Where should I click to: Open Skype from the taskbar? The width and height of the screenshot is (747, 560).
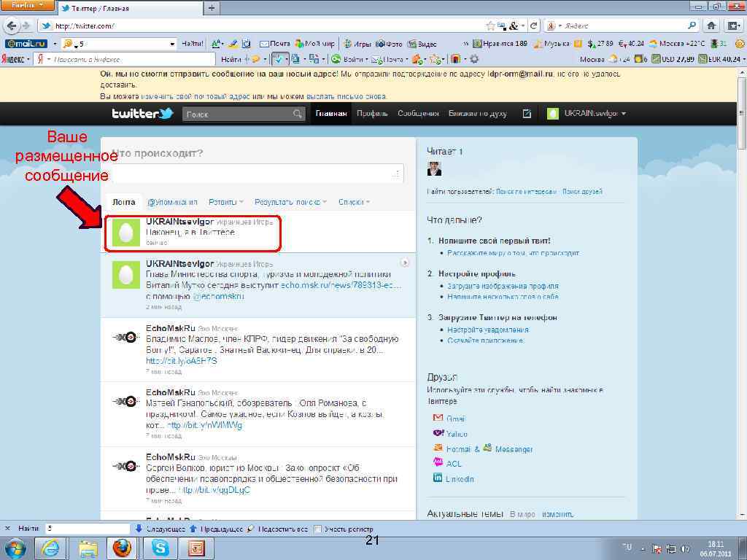click(160, 548)
